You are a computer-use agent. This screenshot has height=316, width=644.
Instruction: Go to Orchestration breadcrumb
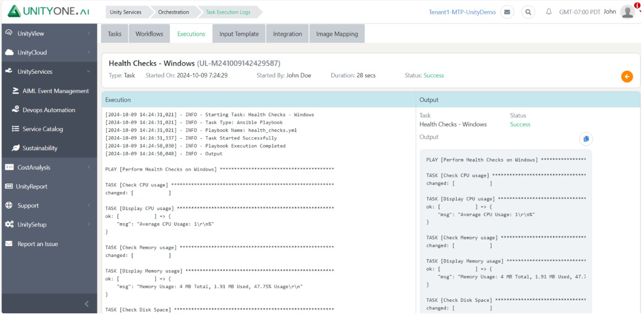[x=174, y=12]
